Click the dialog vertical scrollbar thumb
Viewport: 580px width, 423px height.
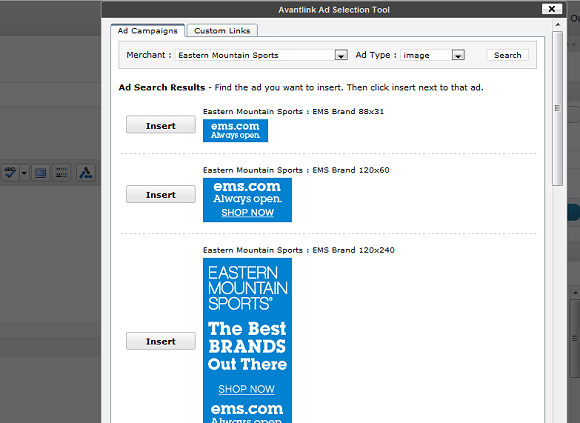point(557,108)
